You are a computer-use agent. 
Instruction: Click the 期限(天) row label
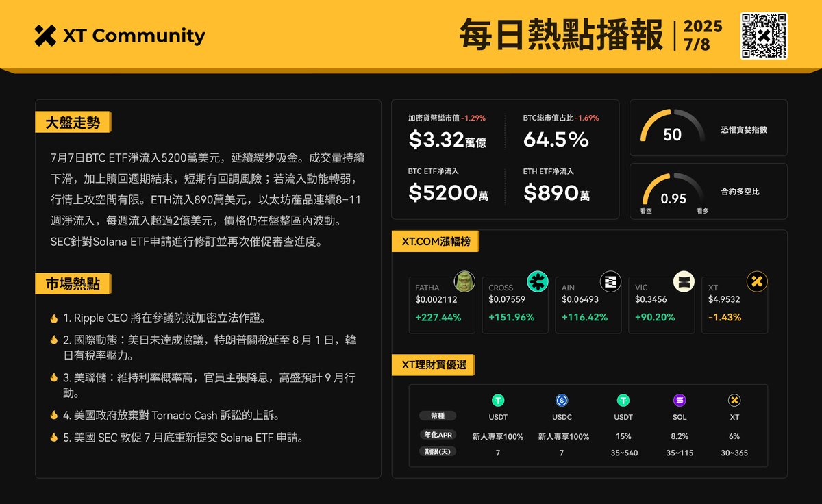coord(437,451)
